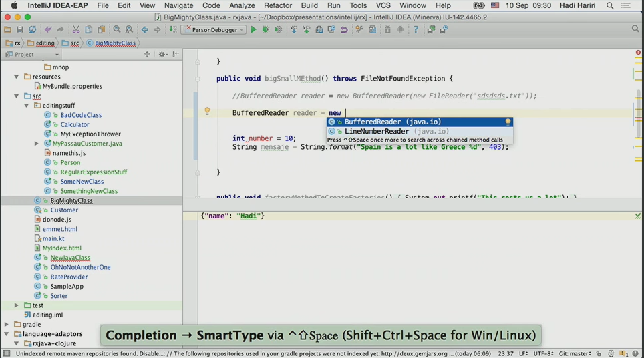644x358 pixels.
Task: Click the Undo arrow icon
Action: tap(48, 29)
